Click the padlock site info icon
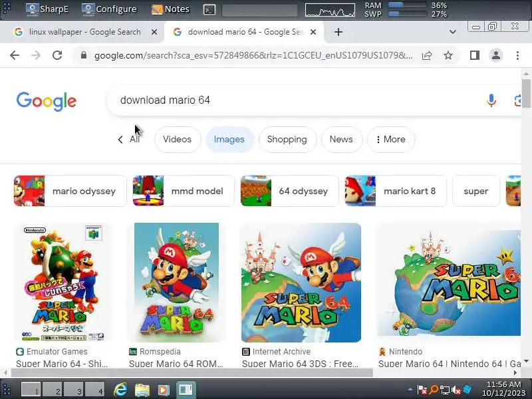Viewport: 532px width, 399px height. (x=84, y=55)
